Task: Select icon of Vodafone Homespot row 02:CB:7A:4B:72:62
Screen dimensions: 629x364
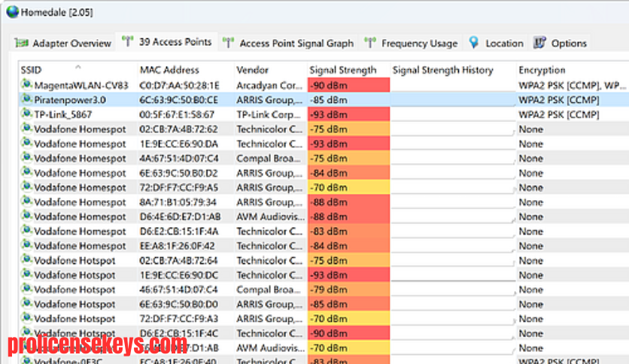Action: click(26, 129)
